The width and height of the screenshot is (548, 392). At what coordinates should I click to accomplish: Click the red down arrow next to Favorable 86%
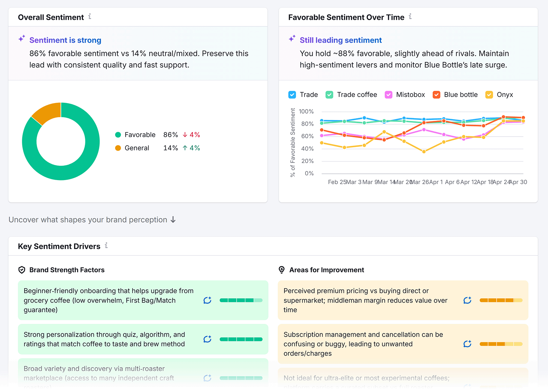click(x=185, y=135)
